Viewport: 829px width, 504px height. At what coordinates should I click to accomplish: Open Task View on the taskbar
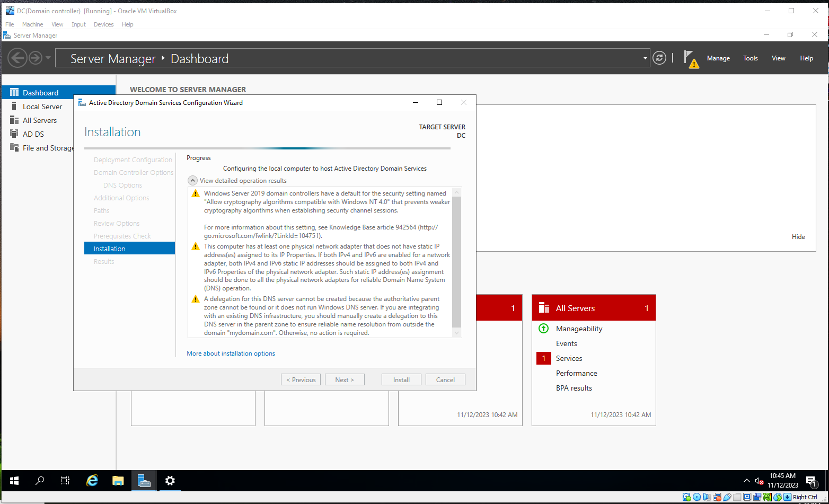65,481
